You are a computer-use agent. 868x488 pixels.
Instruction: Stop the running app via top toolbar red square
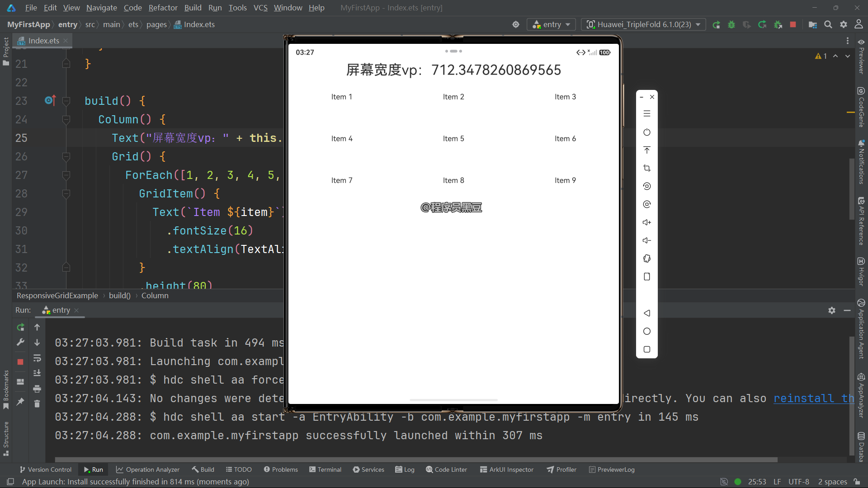[793, 25]
